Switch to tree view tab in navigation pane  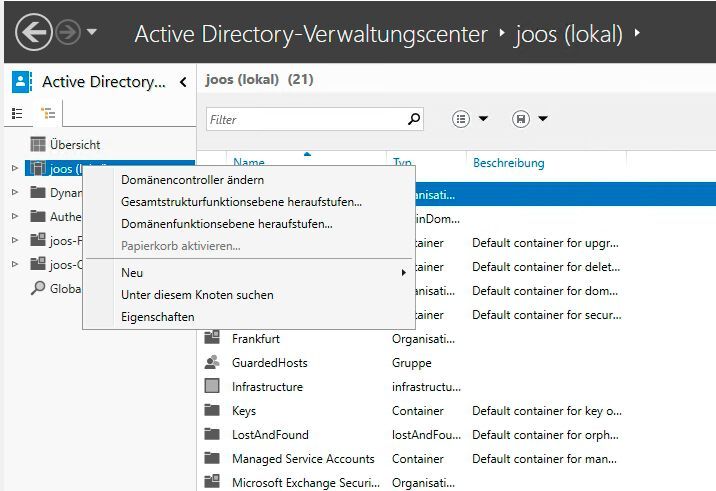pyautogui.click(x=47, y=113)
